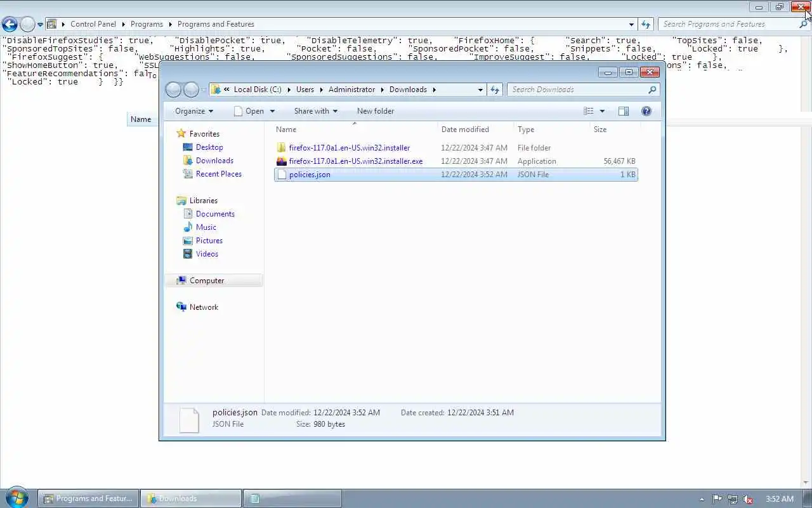The width and height of the screenshot is (812, 508).
Task: Click volume muted tray icon
Action: [748, 499]
